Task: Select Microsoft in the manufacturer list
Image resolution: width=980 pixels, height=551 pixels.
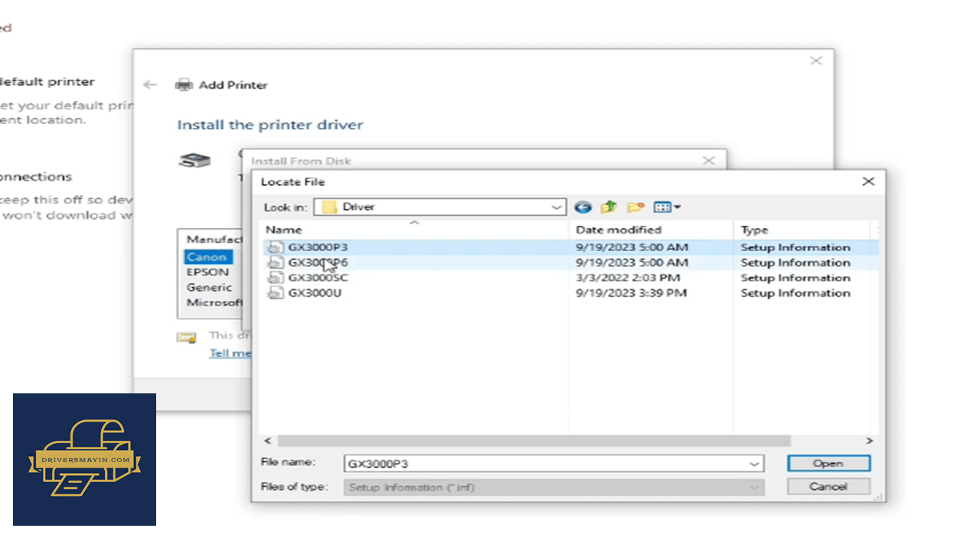Action: click(214, 302)
